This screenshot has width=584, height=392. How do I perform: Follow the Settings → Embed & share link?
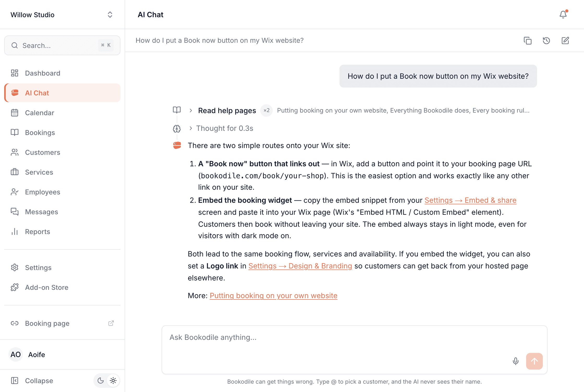tap(470, 200)
